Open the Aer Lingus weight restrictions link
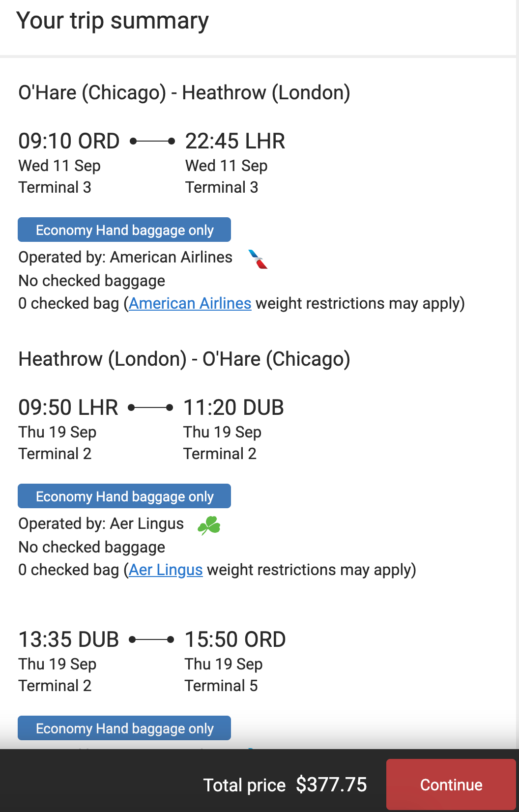This screenshot has height=812, width=519. coord(166,570)
